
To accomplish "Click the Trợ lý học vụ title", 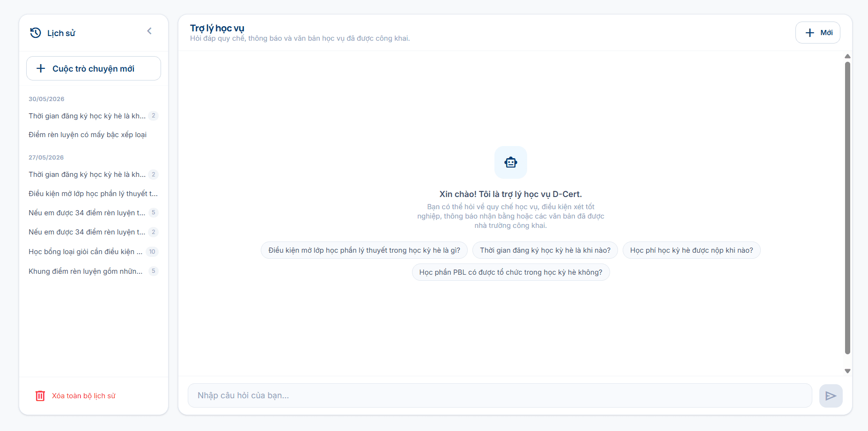I will 217,28.
